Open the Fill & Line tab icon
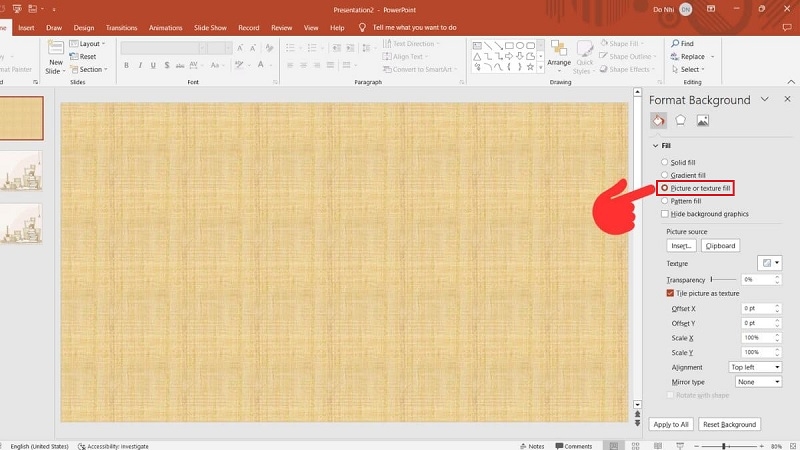800x450 pixels. click(658, 120)
